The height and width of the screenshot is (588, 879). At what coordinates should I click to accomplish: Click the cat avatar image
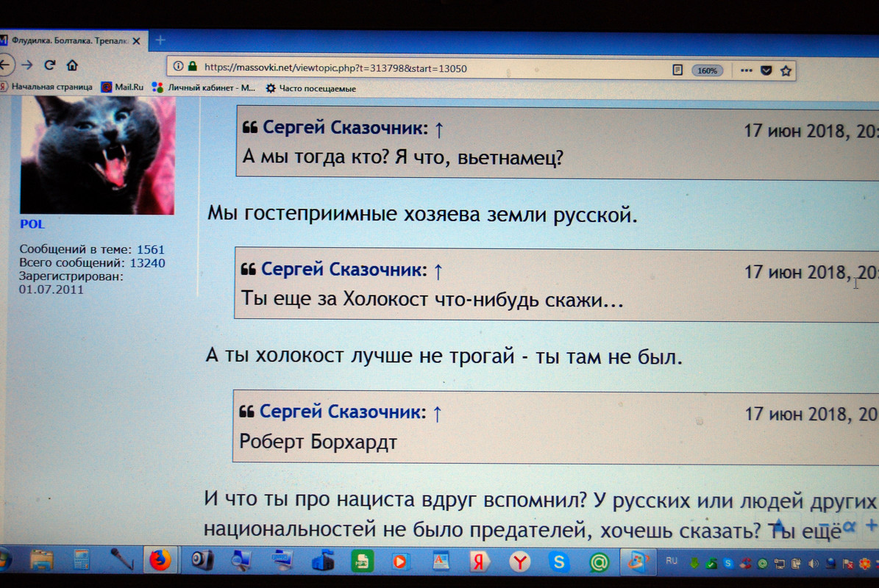coord(98,154)
